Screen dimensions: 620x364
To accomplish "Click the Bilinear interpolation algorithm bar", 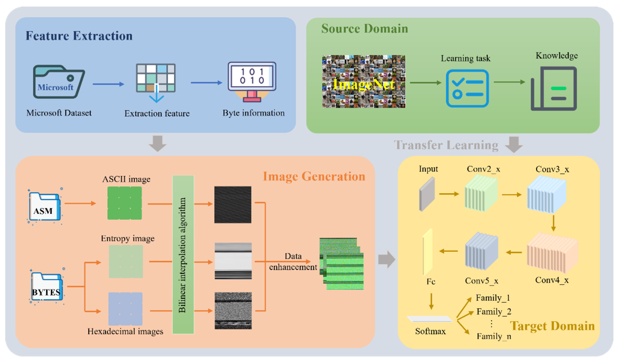I will click(183, 255).
